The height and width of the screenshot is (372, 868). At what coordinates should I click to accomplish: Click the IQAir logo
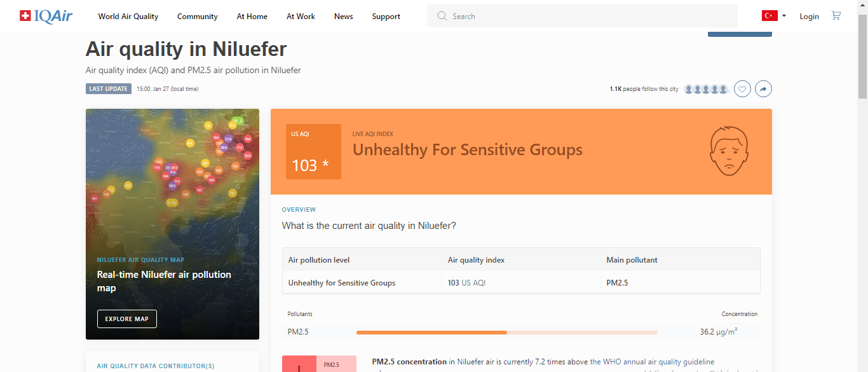coord(46,16)
